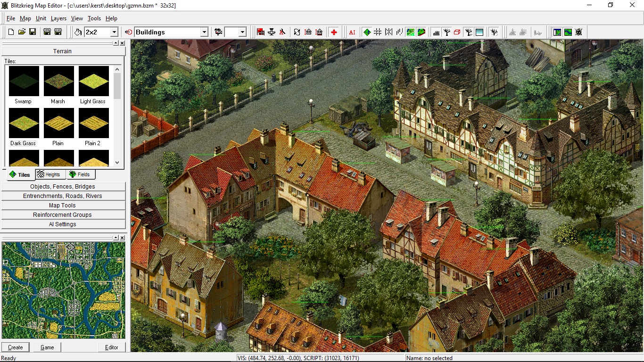
Task: Click the minimap overview of the map
Action: [64, 290]
